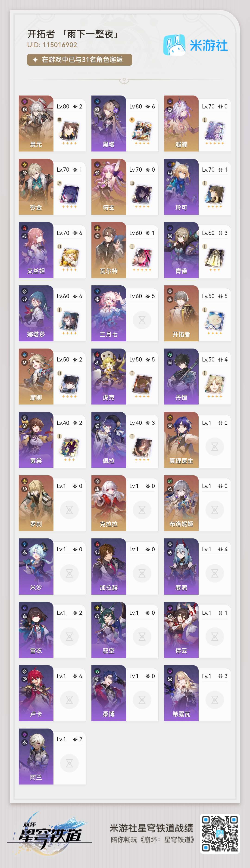Select the 艾丝妲 character portrait
250x868 pixels.
(36, 250)
